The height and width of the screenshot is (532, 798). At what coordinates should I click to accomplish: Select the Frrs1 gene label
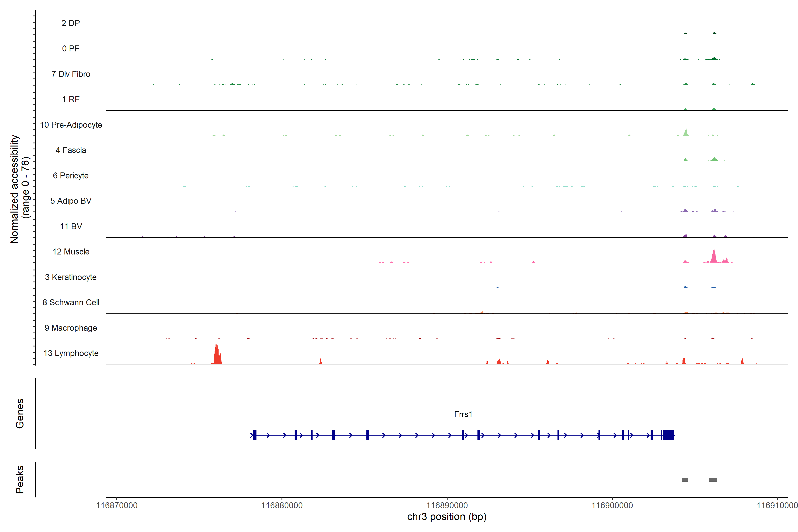[463, 414]
